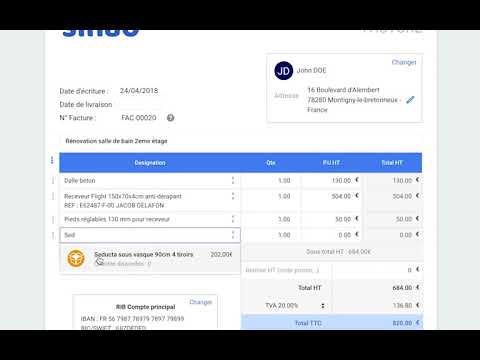Click the pencil icon to edit address

pos(410,100)
